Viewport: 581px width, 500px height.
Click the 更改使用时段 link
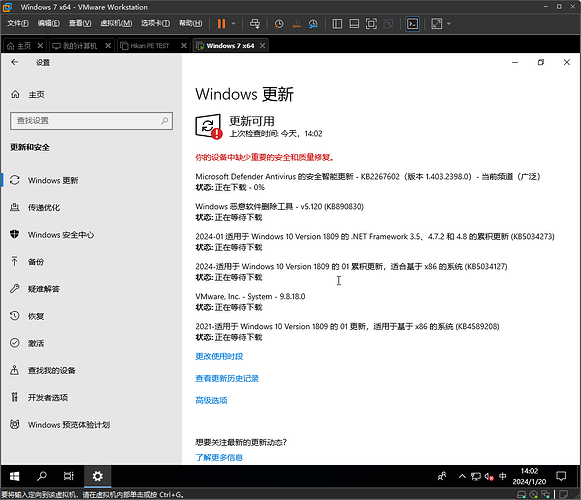(x=219, y=357)
